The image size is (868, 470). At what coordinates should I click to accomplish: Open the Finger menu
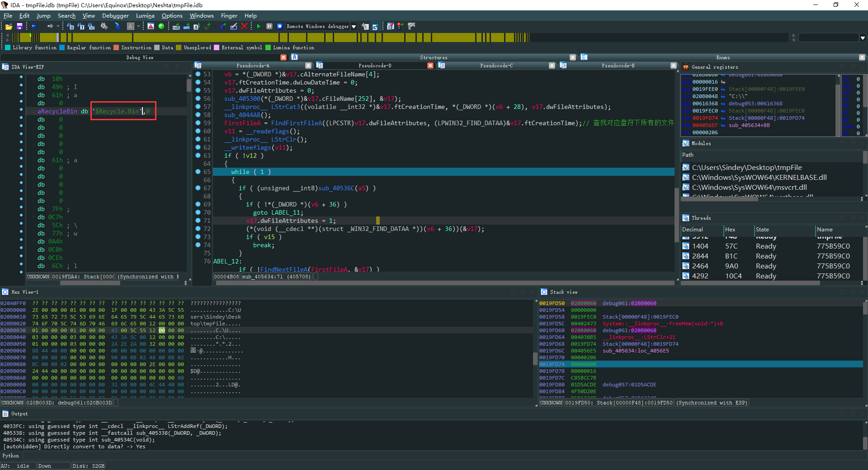coord(229,16)
